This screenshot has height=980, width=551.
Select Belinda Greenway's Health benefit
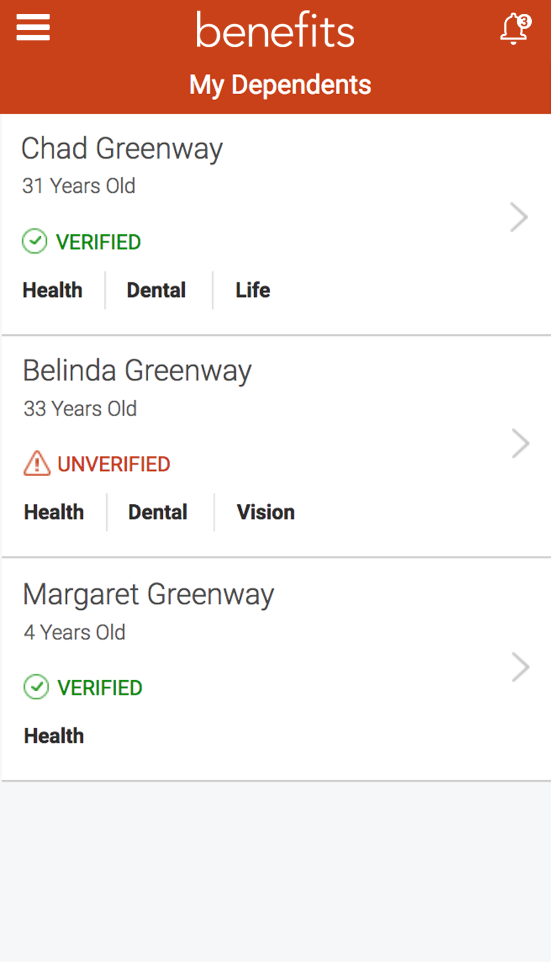pos(54,513)
